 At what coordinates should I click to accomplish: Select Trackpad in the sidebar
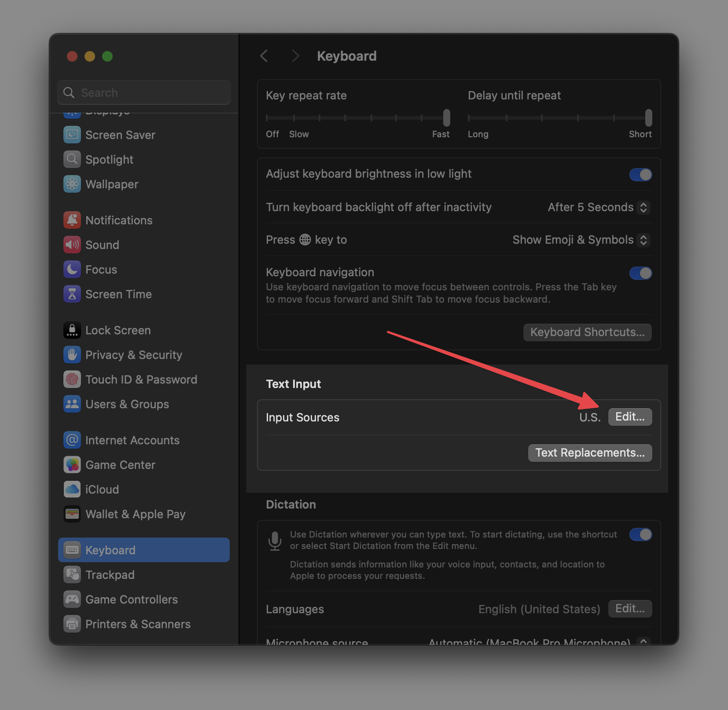click(110, 575)
